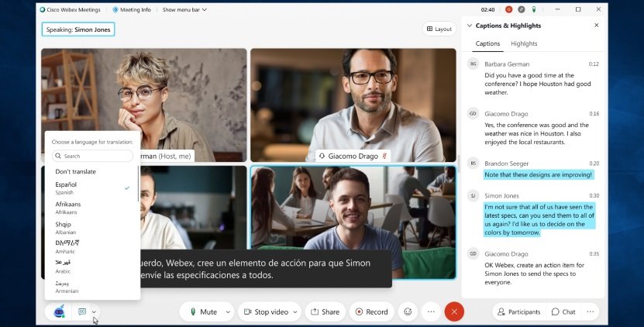
Task: Close the Captions & Highlights panel
Action: 597,26
